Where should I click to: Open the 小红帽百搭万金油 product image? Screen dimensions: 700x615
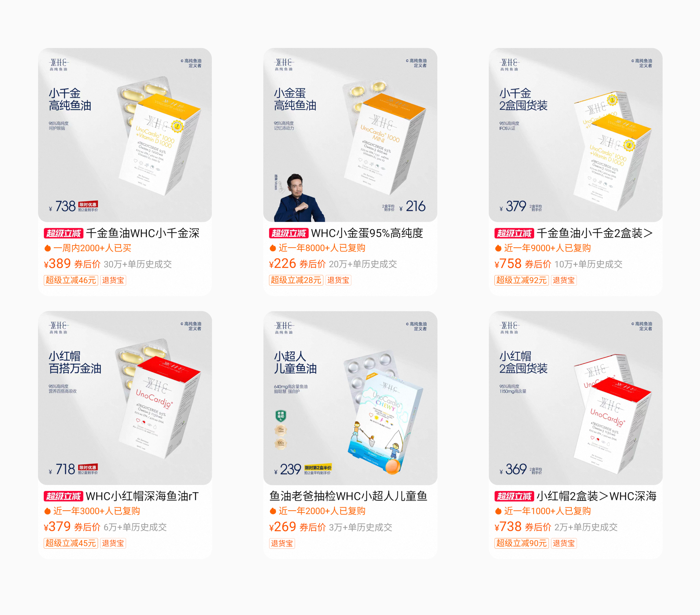tap(125, 398)
